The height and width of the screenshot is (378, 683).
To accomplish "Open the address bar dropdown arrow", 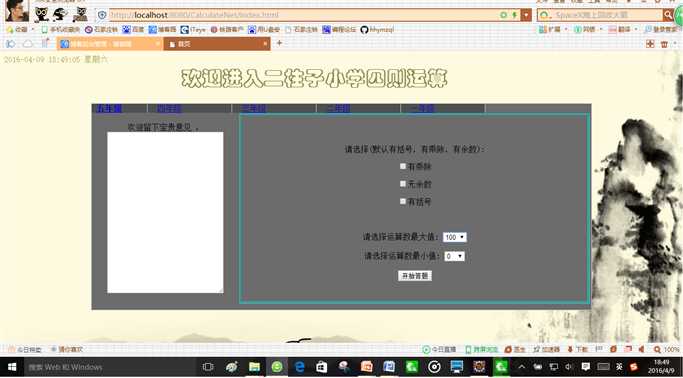I will (527, 15).
